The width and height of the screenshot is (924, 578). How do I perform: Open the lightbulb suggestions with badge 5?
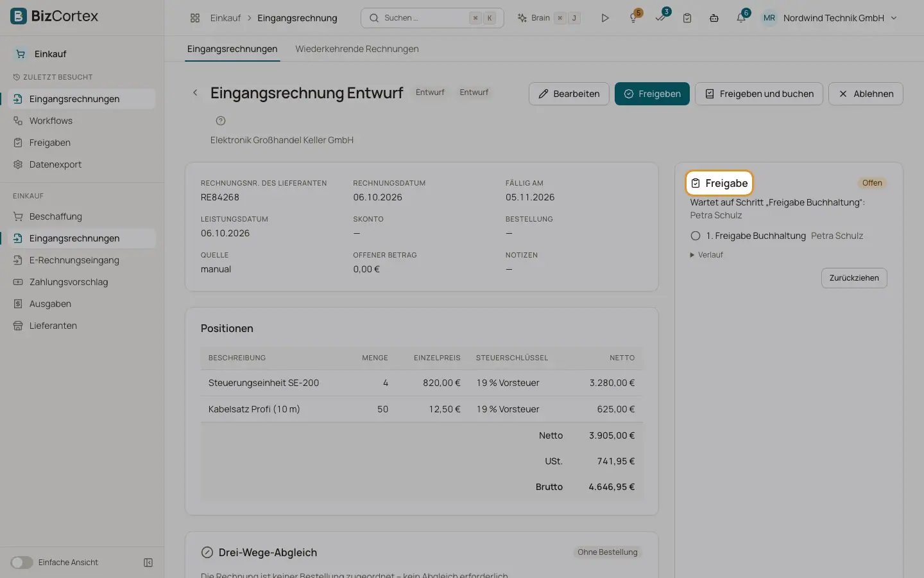[x=634, y=18]
